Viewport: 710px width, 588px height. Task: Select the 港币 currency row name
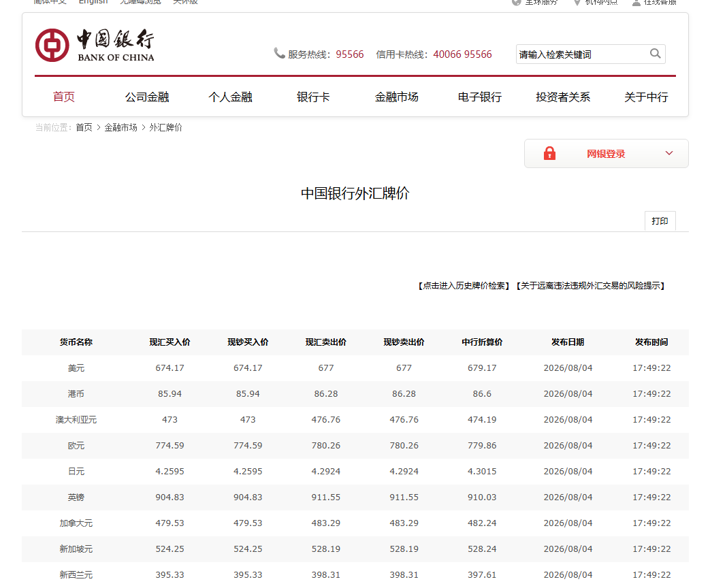tap(76, 394)
